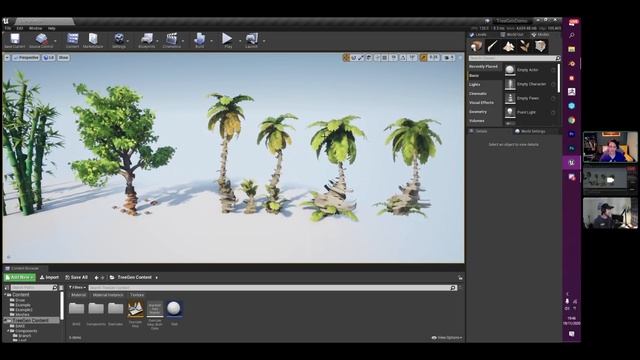Open the Help menu
This screenshot has height=360, width=640.
tap(51, 29)
